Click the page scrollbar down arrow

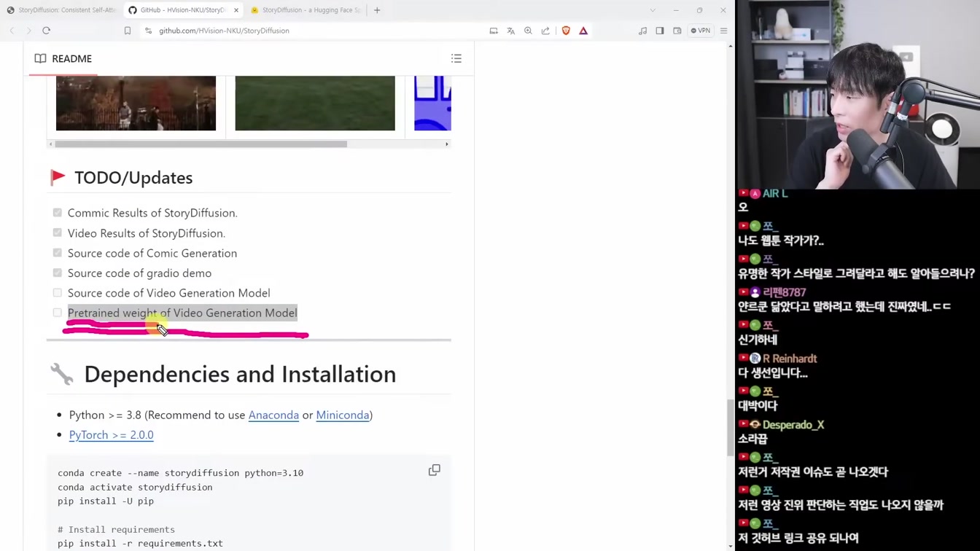(x=731, y=547)
